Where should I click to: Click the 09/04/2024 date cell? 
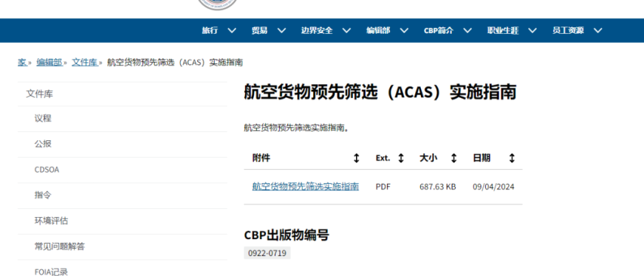(493, 187)
